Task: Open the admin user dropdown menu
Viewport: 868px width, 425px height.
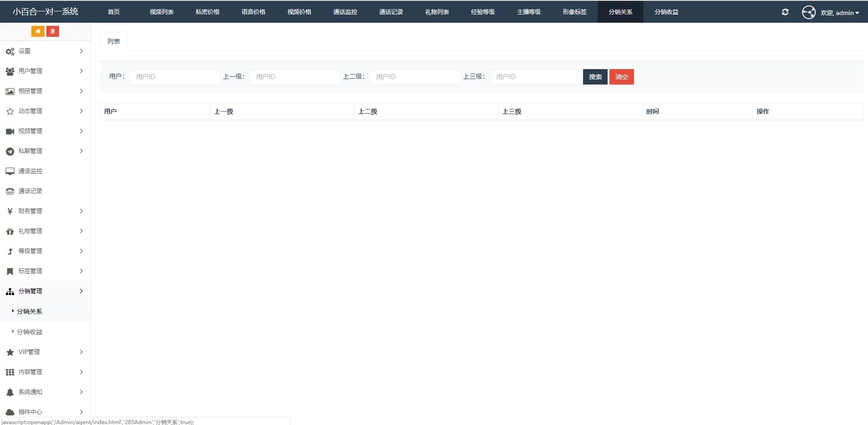Action: pyautogui.click(x=840, y=13)
